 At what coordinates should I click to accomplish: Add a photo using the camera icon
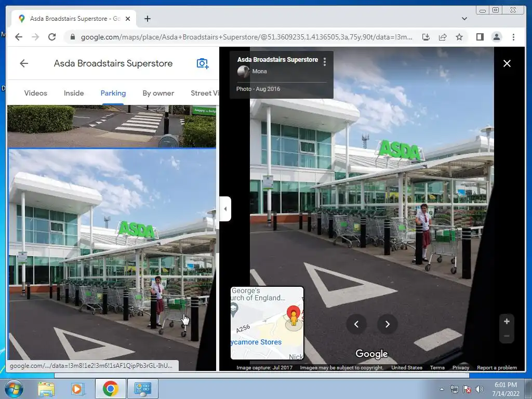pyautogui.click(x=203, y=63)
